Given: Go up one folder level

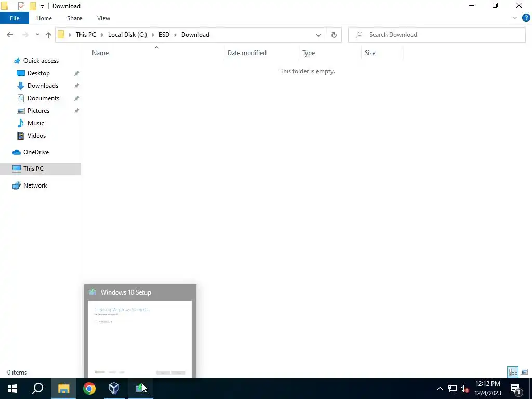Looking at the screenshot, I should (48, 35).
